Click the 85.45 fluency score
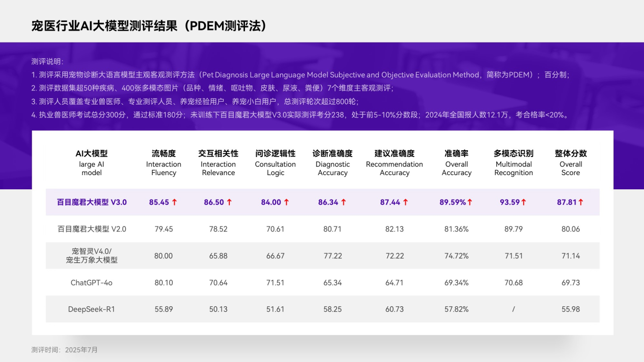The width and height of the screenshot is (644, 362). [159, 202]
